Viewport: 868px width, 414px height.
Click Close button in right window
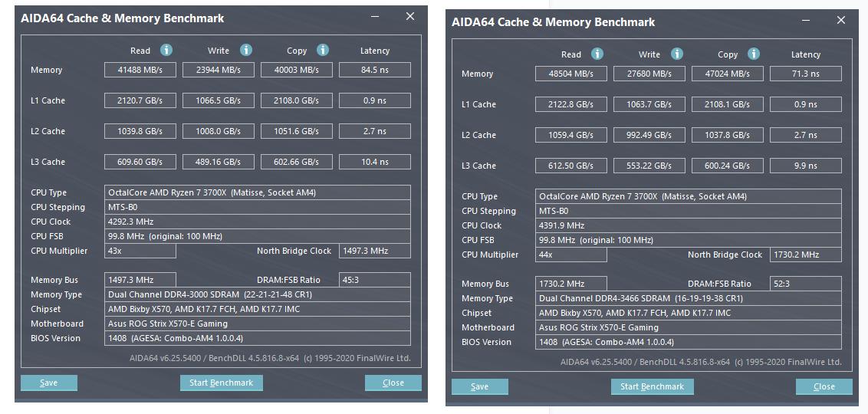point(824,386)
